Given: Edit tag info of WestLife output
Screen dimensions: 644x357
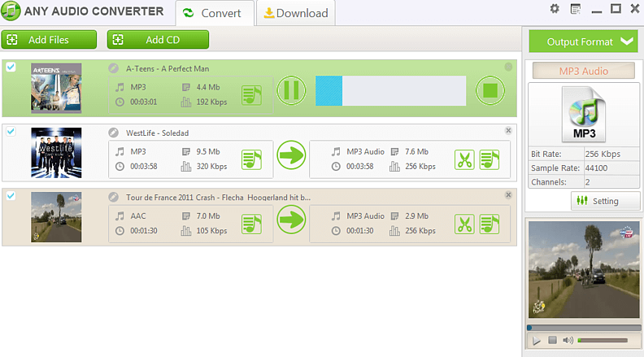Looking at the screenshot, I should [490, 159].
